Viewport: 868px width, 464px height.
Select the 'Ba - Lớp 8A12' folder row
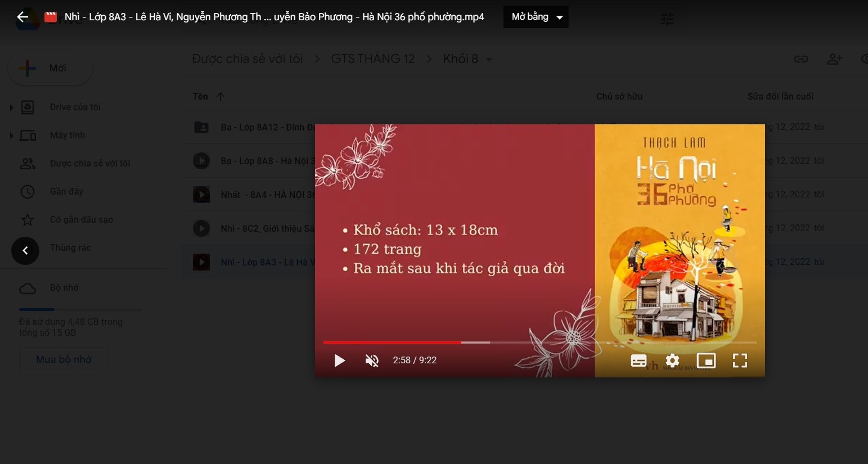524,127
